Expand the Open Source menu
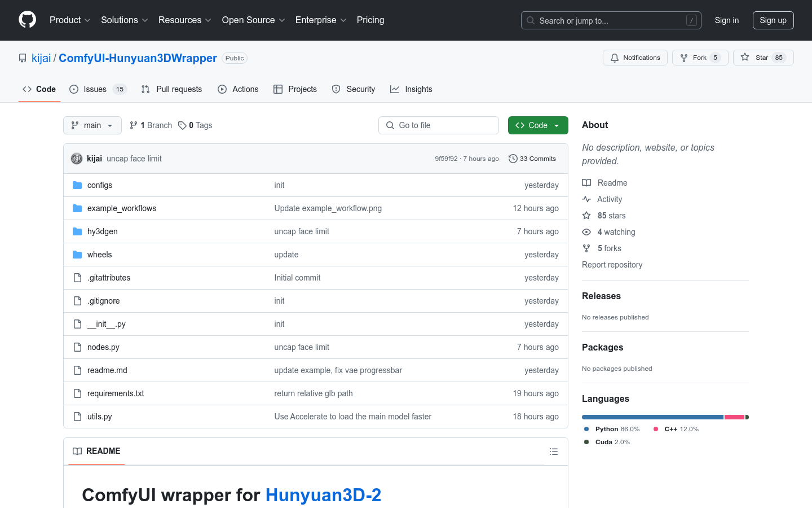812x508 pixels. click(254, 20)
